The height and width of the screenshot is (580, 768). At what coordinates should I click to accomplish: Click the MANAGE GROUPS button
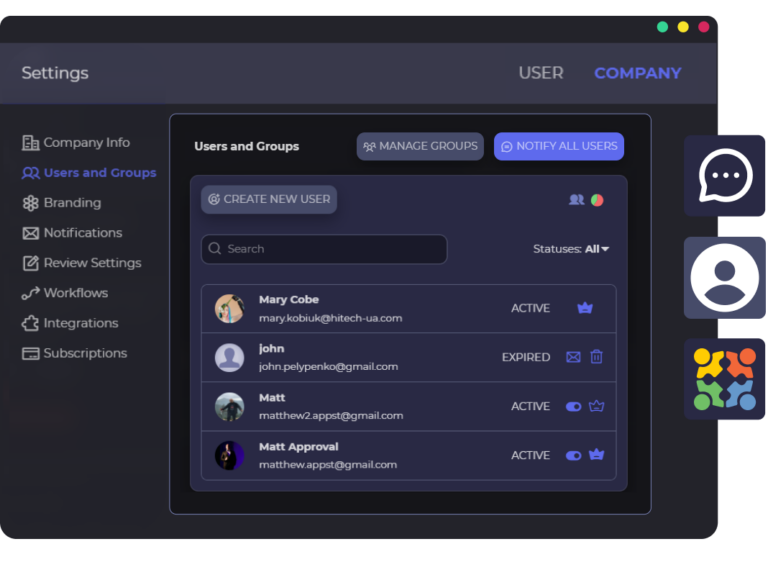pos(420,146)
